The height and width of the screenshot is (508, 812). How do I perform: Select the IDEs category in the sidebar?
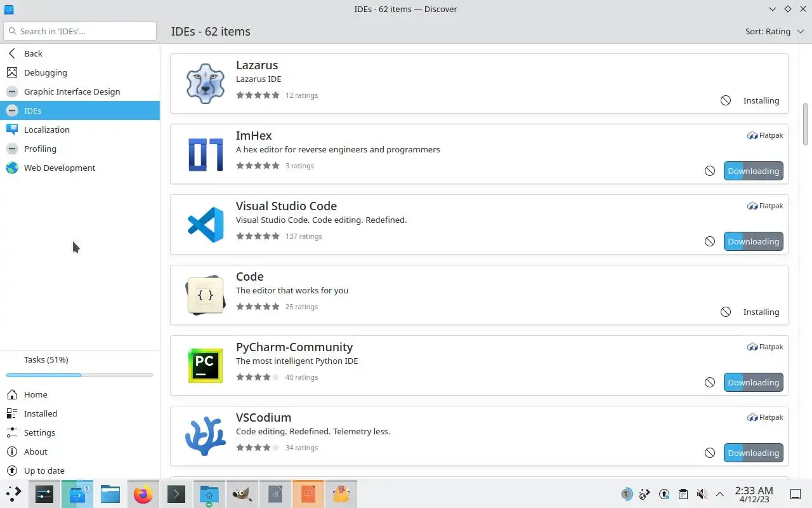[x=80, y=110]
